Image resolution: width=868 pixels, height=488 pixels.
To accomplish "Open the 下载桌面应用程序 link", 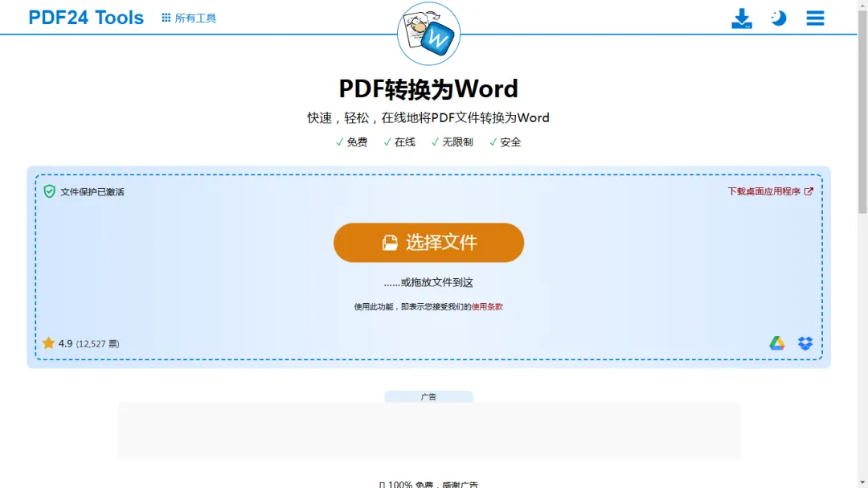I will (770, 191).
